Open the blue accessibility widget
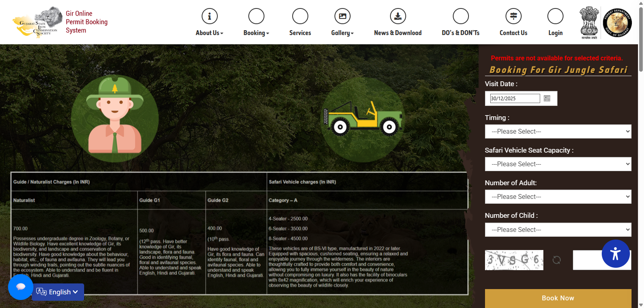This screenshot has width=644, height=308. coord(615,254)
